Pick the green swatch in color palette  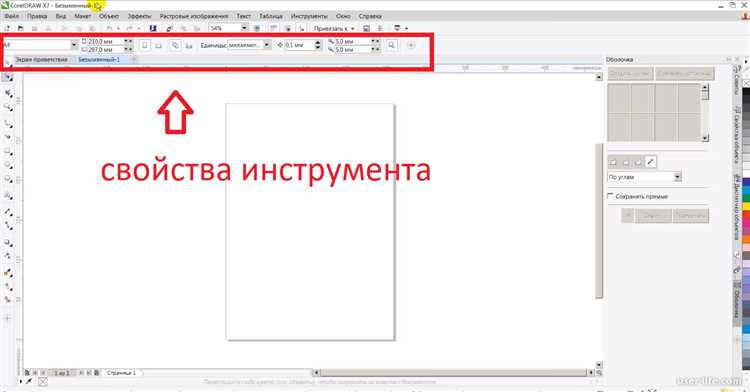click(x=746, y=198)
